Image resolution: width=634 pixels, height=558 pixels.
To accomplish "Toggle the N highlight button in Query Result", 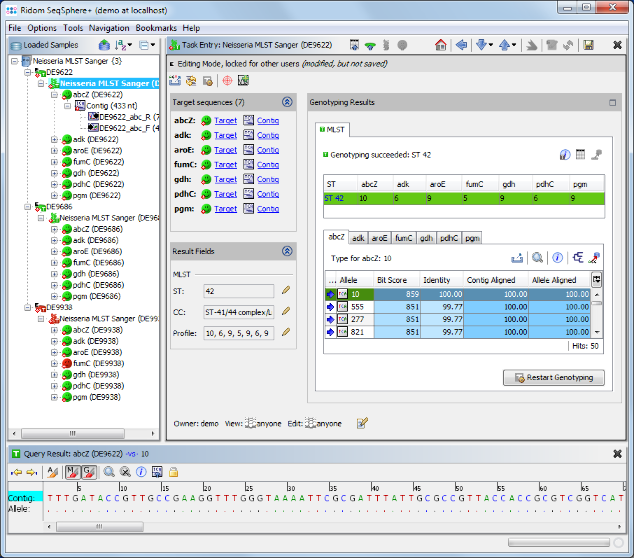I will [72, 471].
